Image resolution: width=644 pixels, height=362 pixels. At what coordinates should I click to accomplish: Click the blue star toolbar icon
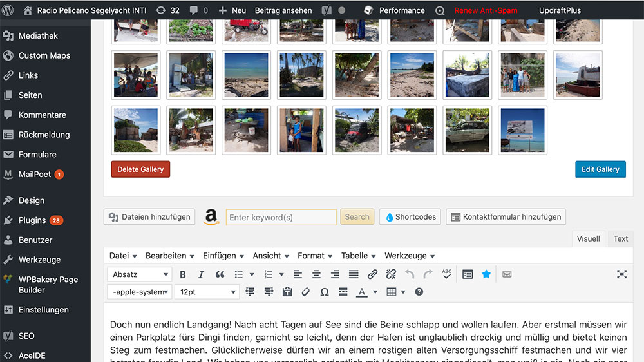click(486, 274)
